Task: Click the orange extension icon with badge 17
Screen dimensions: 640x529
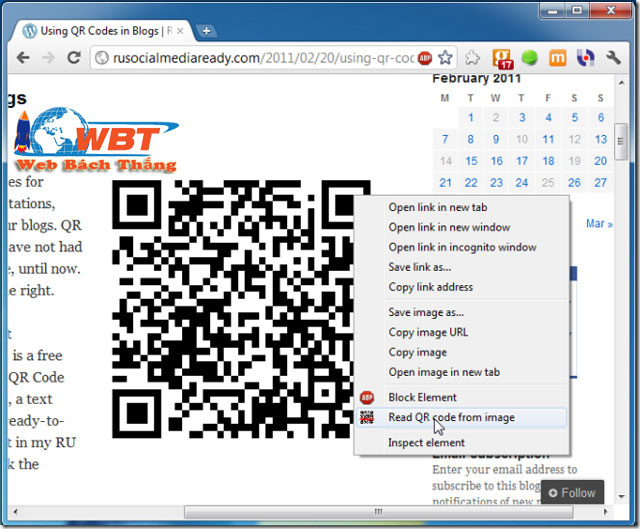Action: coord(502,58)
